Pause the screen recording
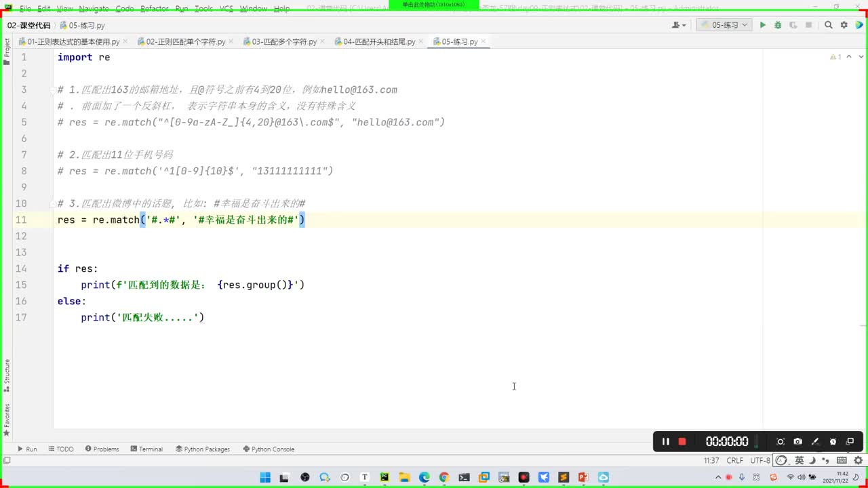 pos(666,441)
